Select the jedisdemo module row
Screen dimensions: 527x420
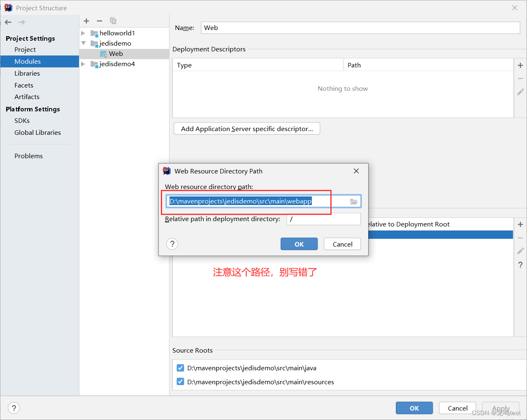point(124,43)
